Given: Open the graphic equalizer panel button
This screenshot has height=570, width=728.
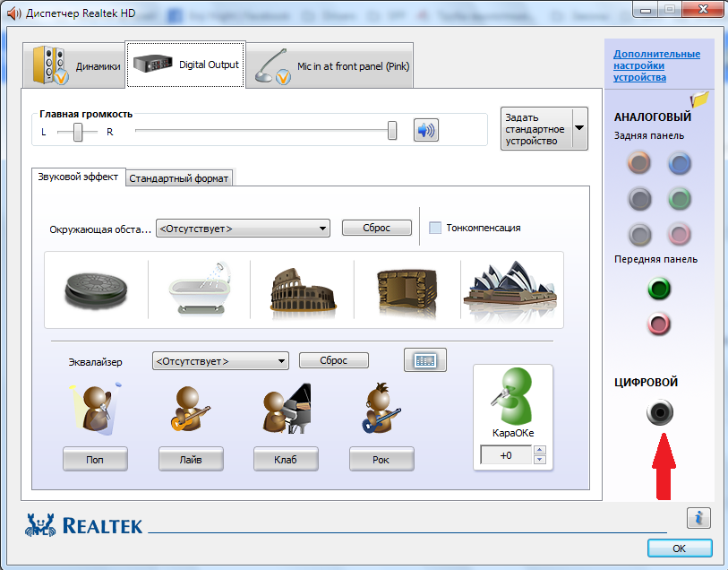Looking at the screenshot, I should coord(425,360).
